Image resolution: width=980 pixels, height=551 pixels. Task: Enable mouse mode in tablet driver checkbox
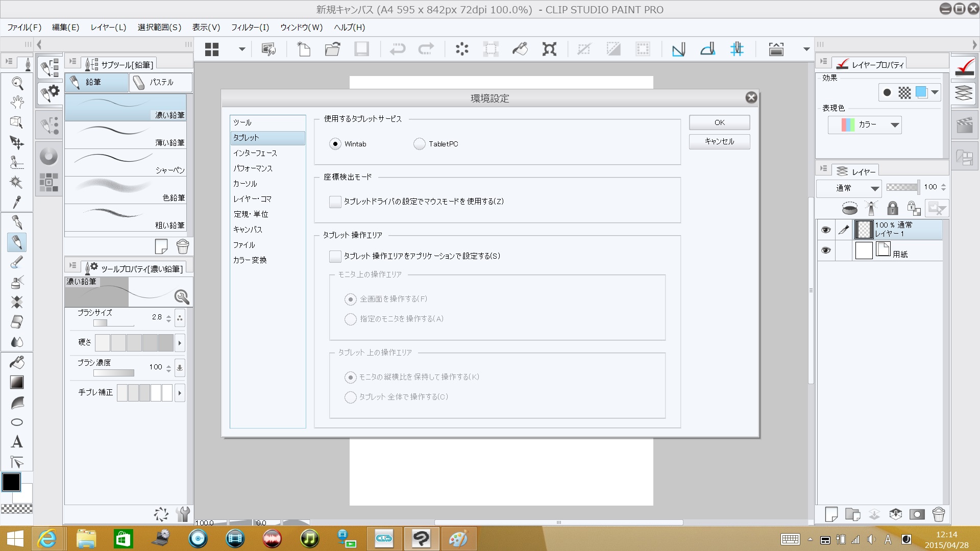335,202
